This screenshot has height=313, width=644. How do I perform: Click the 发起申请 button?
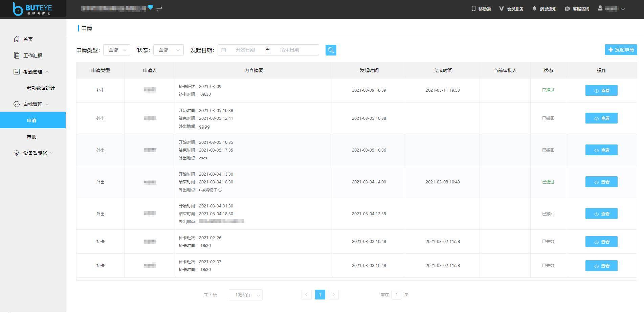click(621, 50)
